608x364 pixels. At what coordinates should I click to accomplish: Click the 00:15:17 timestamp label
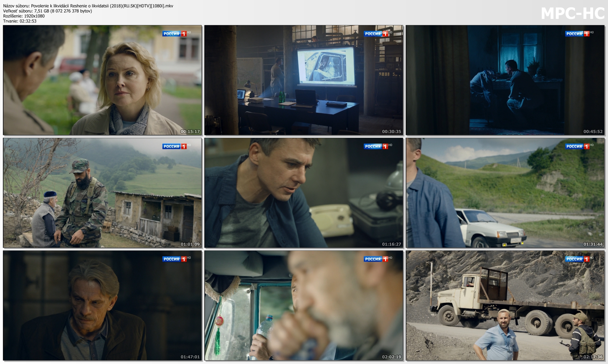pos(190,131)
